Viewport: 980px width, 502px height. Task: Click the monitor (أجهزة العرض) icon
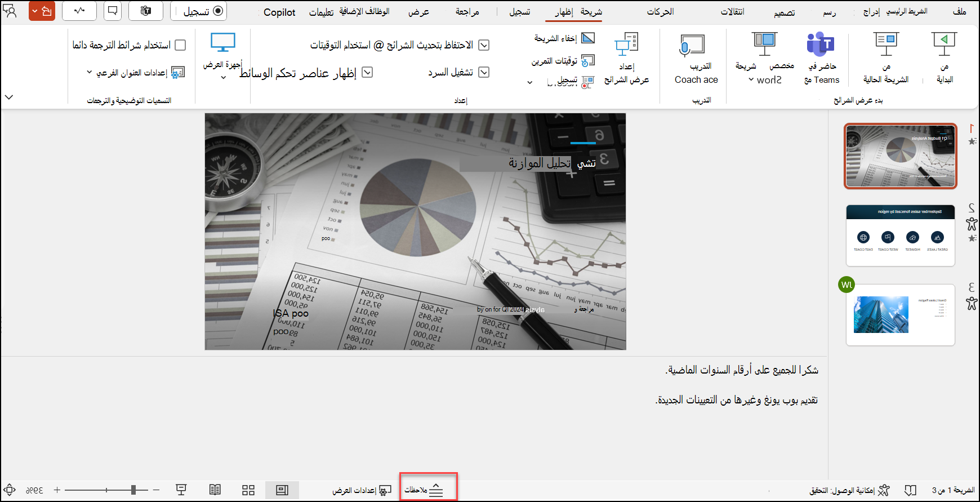click(x=222, y=43)
